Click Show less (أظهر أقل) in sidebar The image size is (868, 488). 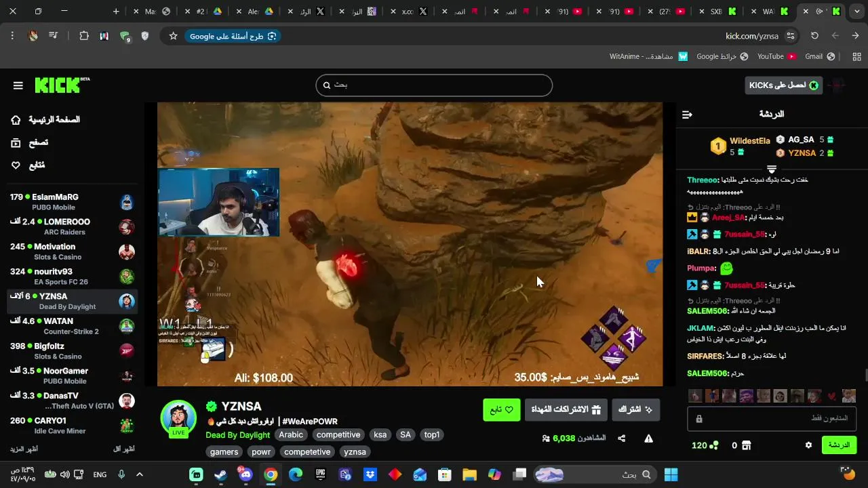(123, 449)
